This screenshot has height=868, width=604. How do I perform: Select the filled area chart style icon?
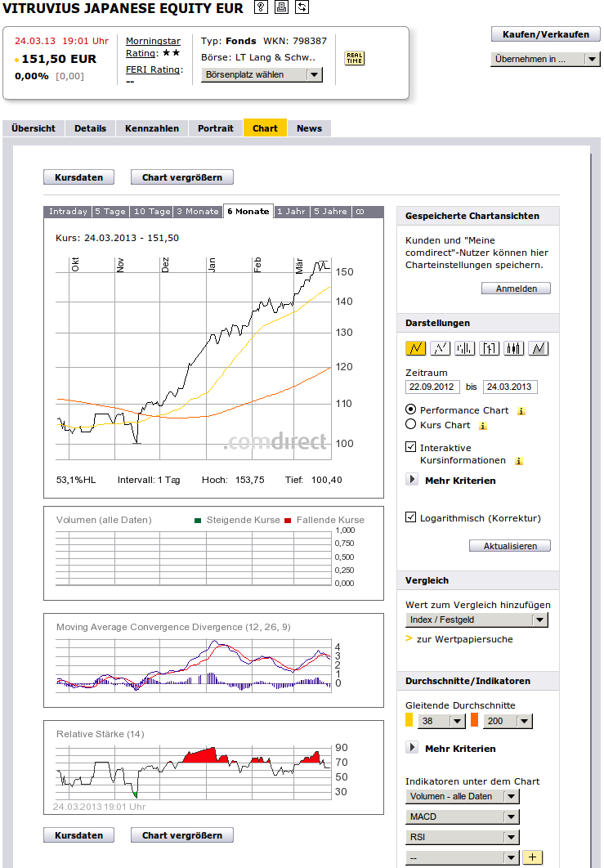(x=539, y=348)
